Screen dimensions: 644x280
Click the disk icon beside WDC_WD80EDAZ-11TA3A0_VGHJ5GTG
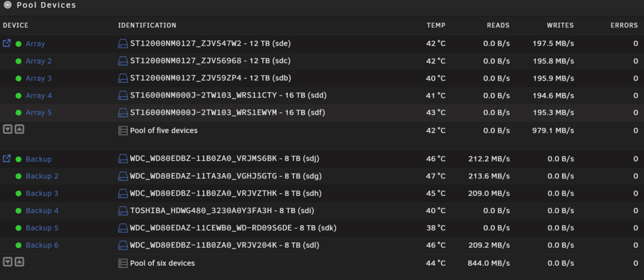click(x=123, y=176)
